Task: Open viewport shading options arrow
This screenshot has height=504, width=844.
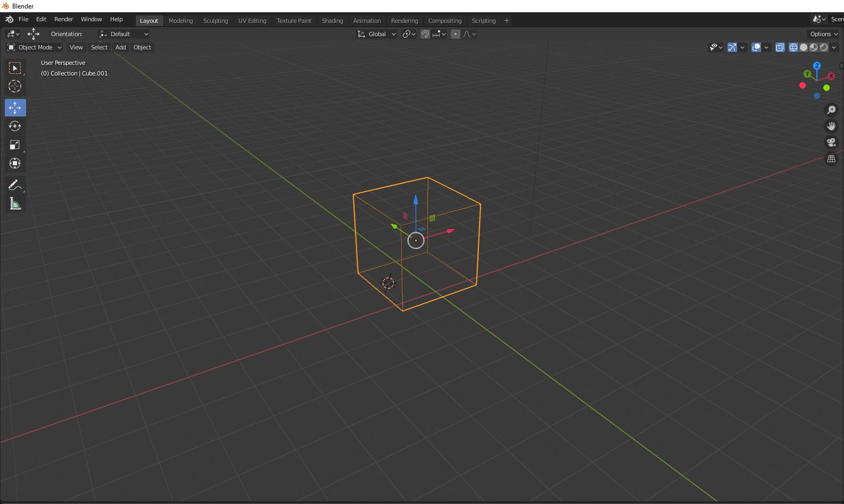Action: tap(834, 47)
